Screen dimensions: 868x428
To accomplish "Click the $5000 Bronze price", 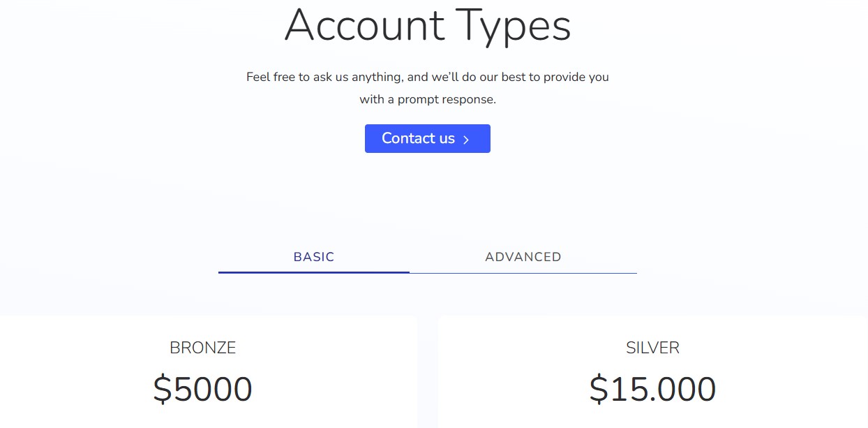I will click(x=203, y=390).
